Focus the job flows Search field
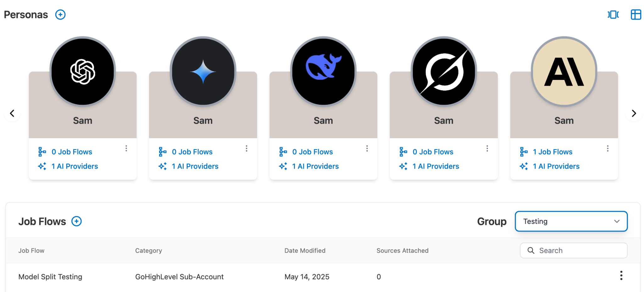This screenshot has width=644, height=292. coord(574,250)
